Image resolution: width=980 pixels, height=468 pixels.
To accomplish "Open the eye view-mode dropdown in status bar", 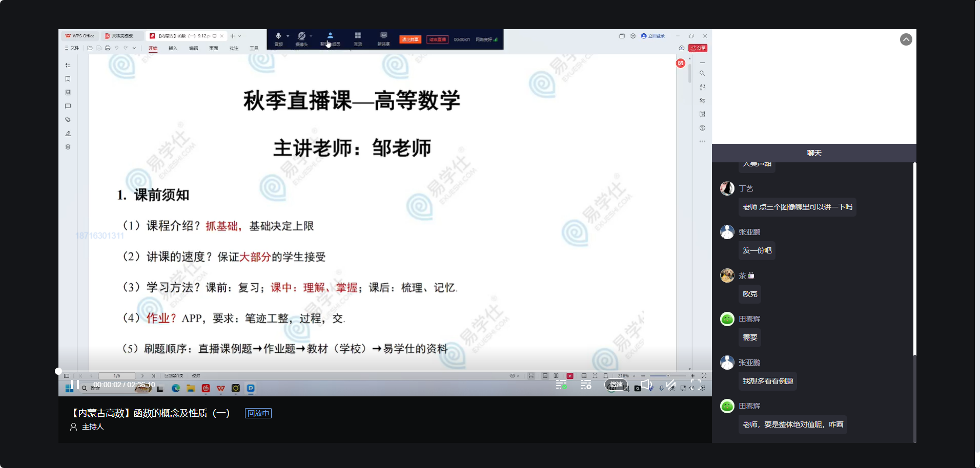I will 514,376.
